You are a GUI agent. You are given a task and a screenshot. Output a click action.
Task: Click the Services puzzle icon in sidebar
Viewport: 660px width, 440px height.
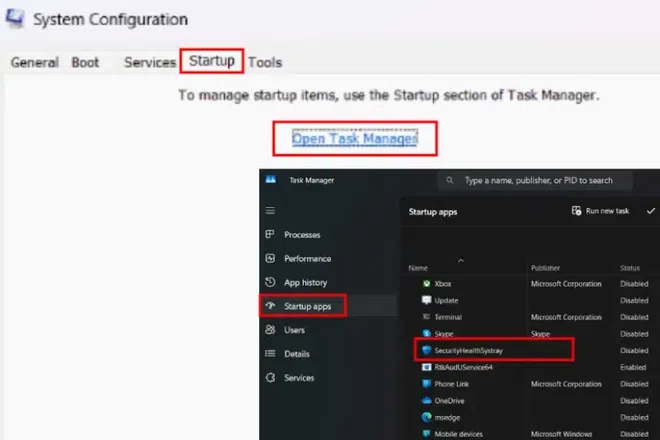tap(270, 378)
